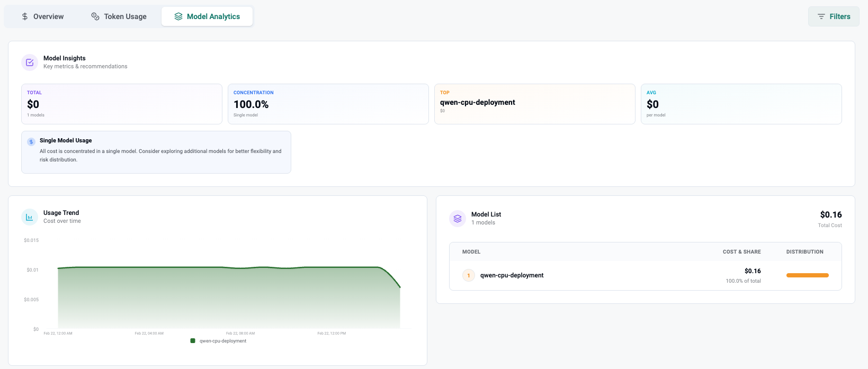Click the coins icon on Token Usage tab
Viewport: 868px width, 369px height.
[x=95, y=16]
